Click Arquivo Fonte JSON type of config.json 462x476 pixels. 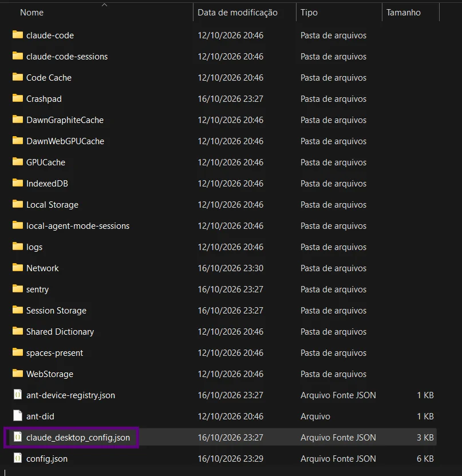pyautogui.click(x=338, y=459)
